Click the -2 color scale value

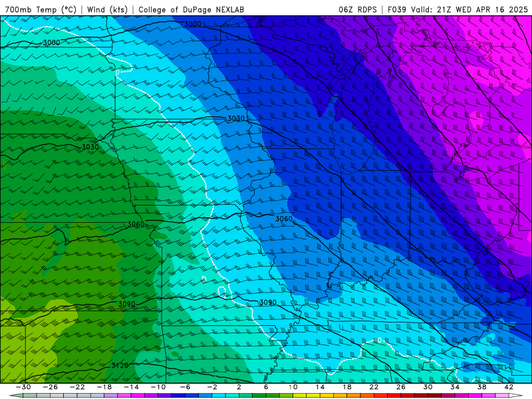pyautogui.click(x=212, y=387)
